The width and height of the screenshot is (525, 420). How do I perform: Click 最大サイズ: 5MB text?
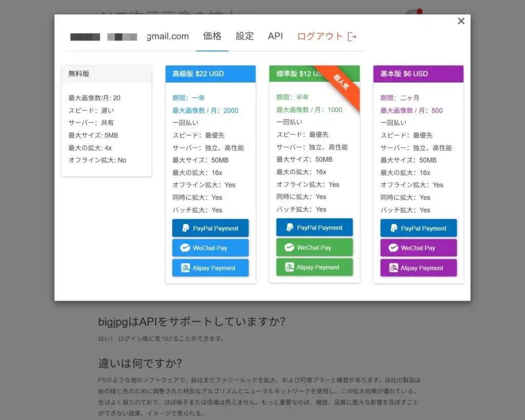pos(93,135)
